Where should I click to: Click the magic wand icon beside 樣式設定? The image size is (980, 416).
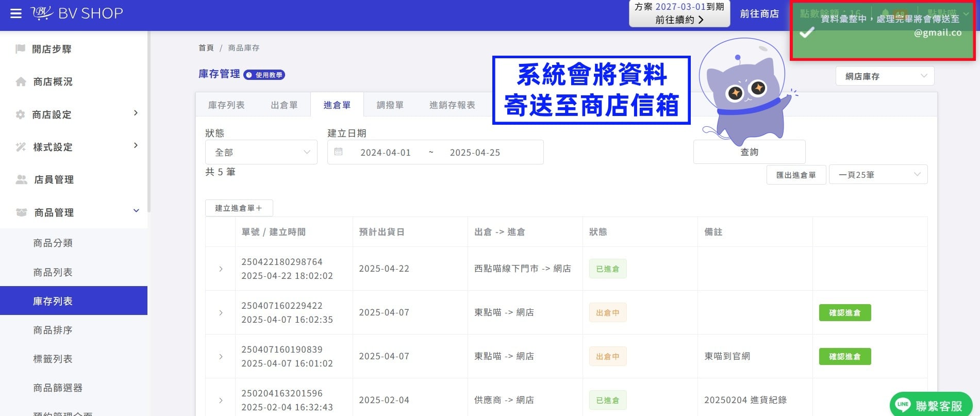[21, 147]
